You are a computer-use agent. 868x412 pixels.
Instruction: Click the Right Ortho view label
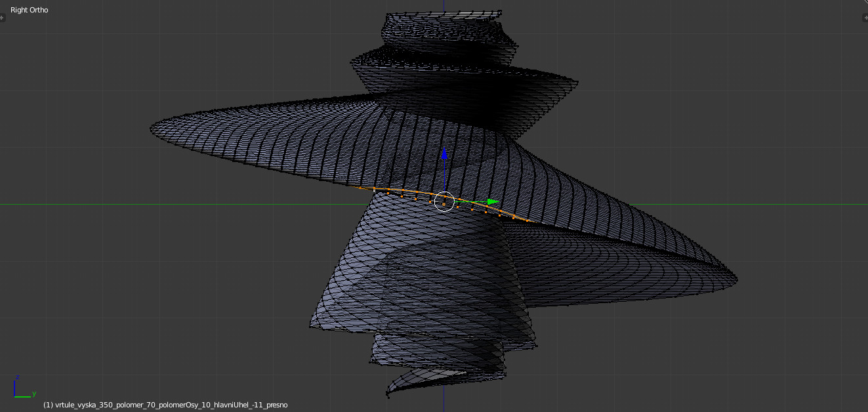click(30, 10)
